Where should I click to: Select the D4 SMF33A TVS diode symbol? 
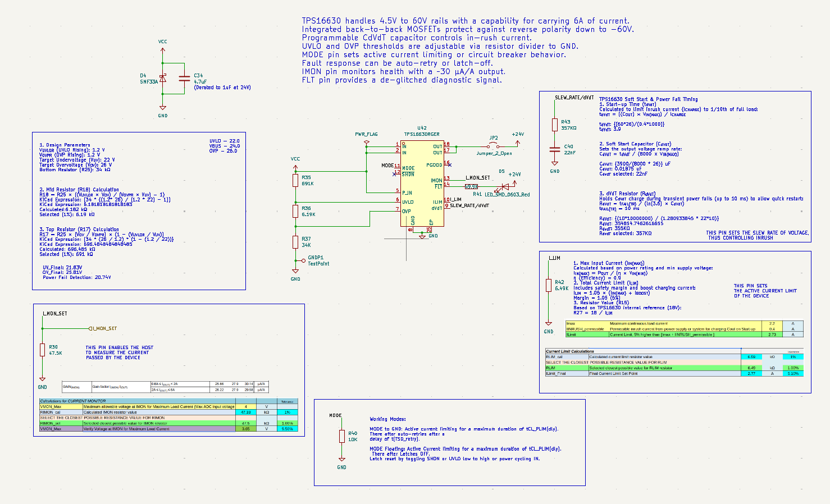point(162,79)
